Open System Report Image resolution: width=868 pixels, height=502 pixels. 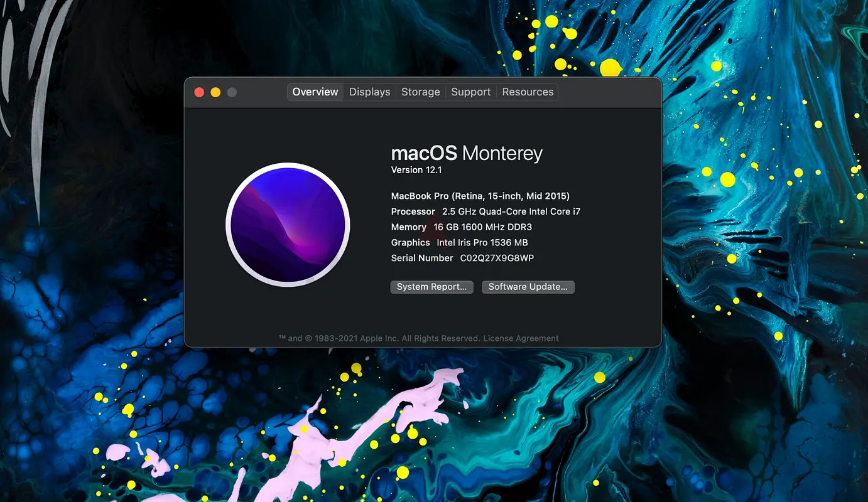(x=432, y=287)
